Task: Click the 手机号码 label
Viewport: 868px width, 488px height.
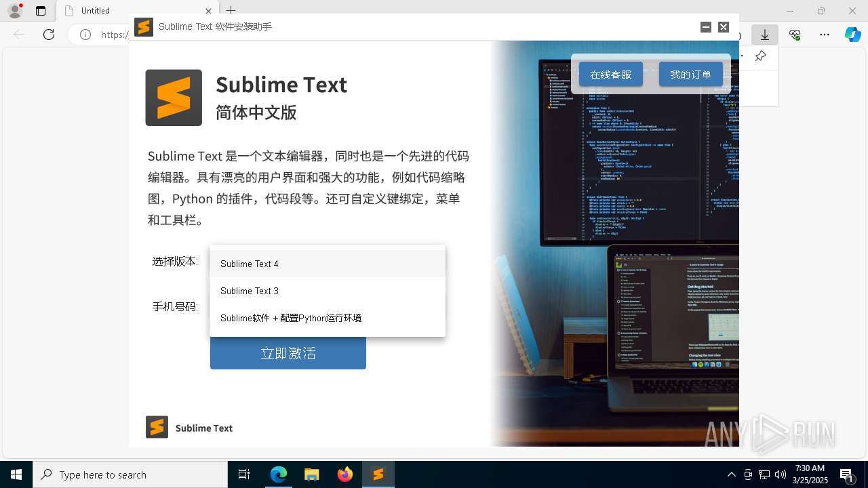Action: tap(175, 307)
